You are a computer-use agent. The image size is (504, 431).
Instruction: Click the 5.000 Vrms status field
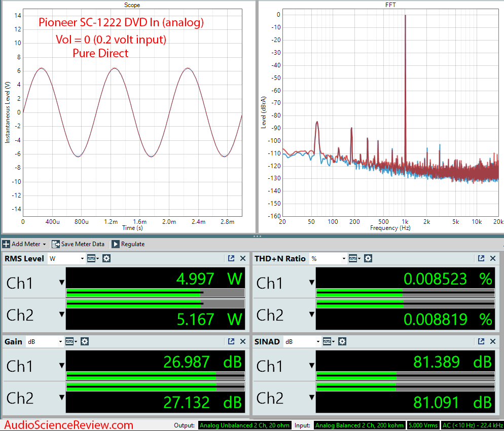click(423, 425)
